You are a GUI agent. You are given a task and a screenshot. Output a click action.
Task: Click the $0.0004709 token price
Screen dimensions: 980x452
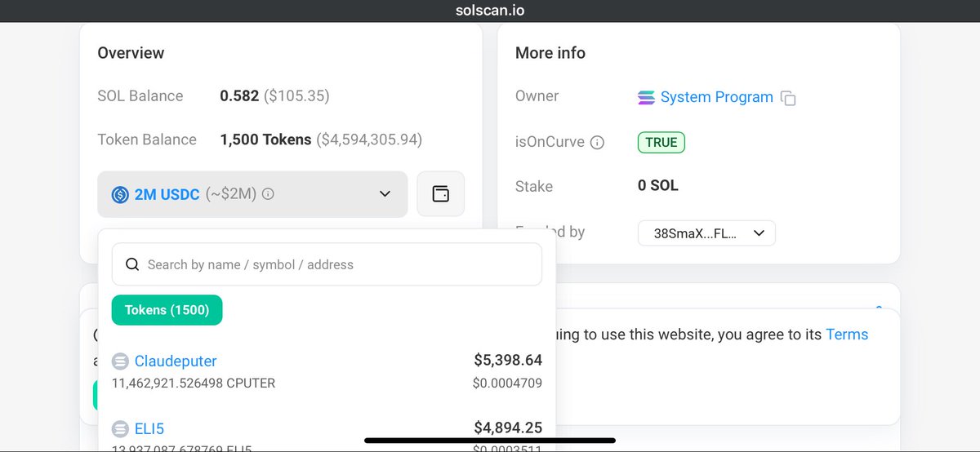pyautogui.click(x=507, y=383)
